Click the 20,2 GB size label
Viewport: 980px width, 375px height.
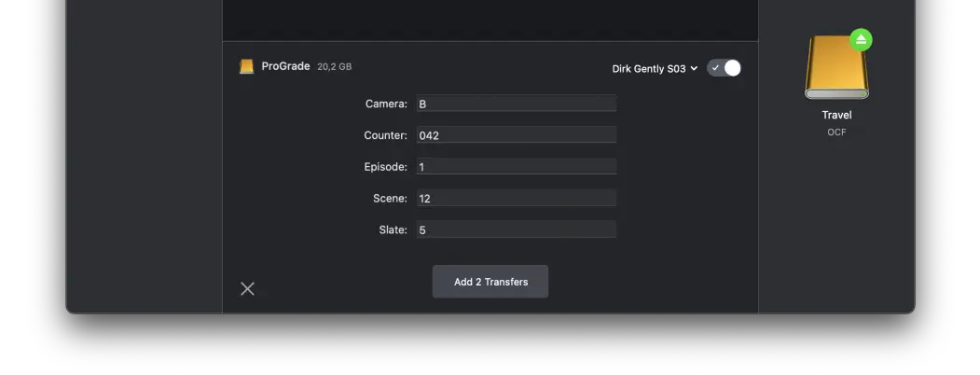tap(335, 67)
